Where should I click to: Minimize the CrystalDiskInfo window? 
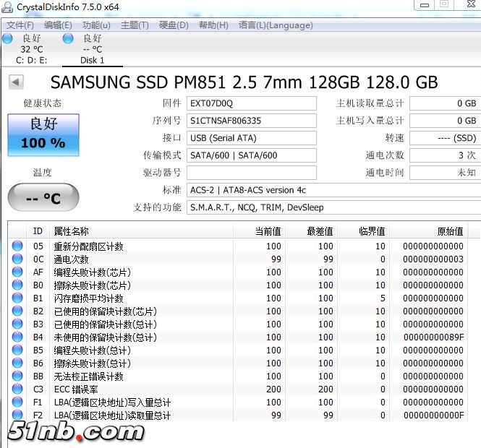tap(425, 5)
